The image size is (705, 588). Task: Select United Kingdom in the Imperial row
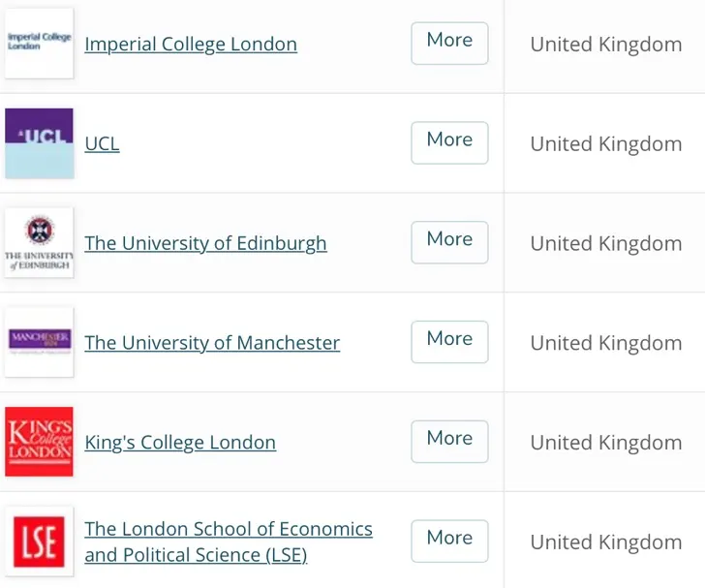click(605, 45)
